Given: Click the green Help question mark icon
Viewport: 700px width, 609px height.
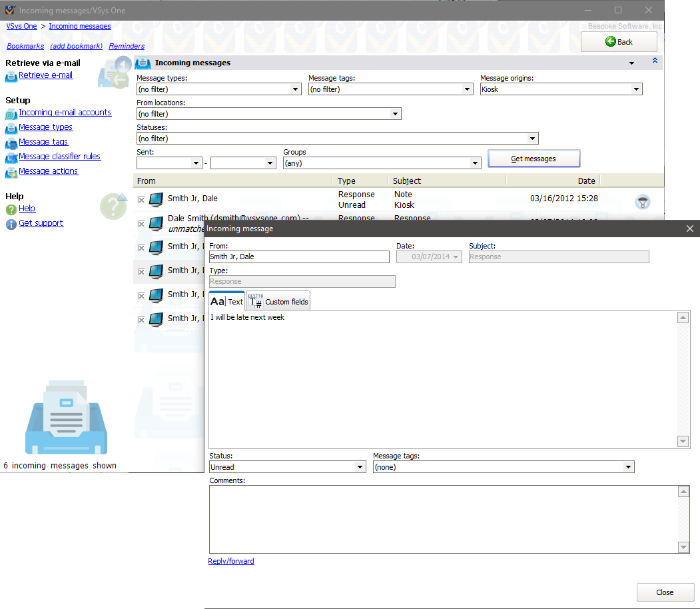Looking at the screenshot, I should coord(11,209).
